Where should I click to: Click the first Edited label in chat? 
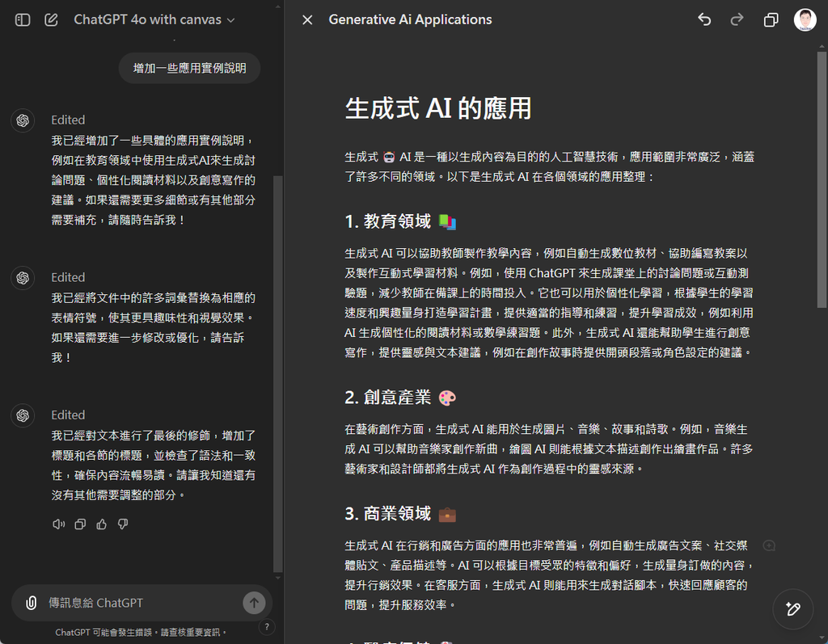pos(68,120)
